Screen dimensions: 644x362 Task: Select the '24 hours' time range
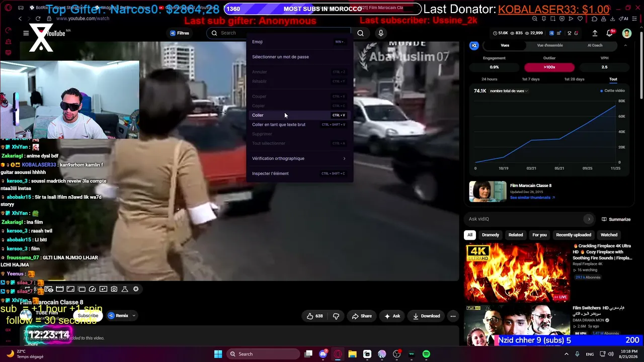(x=489, y=79)
